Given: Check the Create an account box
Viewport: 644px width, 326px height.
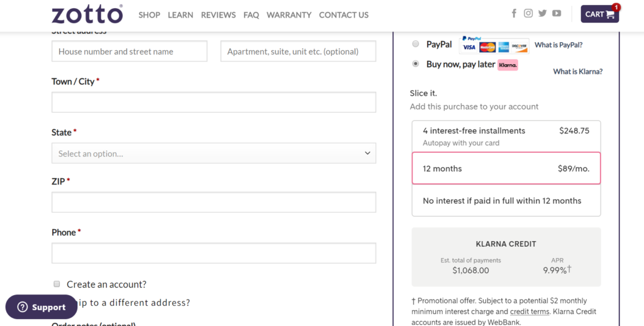Looking at the screenshot, I should pyautogui.click(x=57, y=284).
